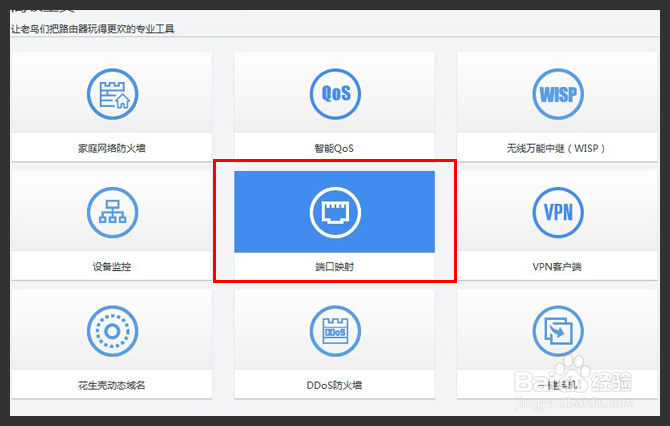Select the DDoS firewall icon
Screen dimensions: 670x426
click(335, 331)
